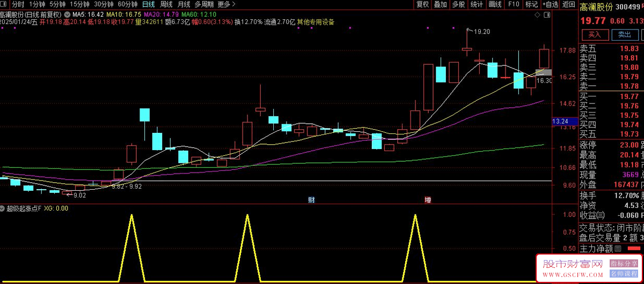Click the 叠加 overlay button

(x=440, y=4)
